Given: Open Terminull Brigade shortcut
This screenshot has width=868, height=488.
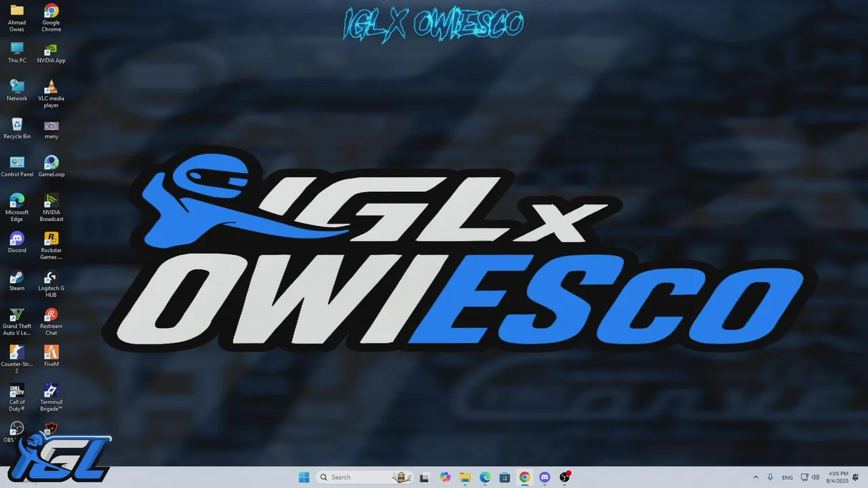Looking at the screenshot, I should point(51,397).
